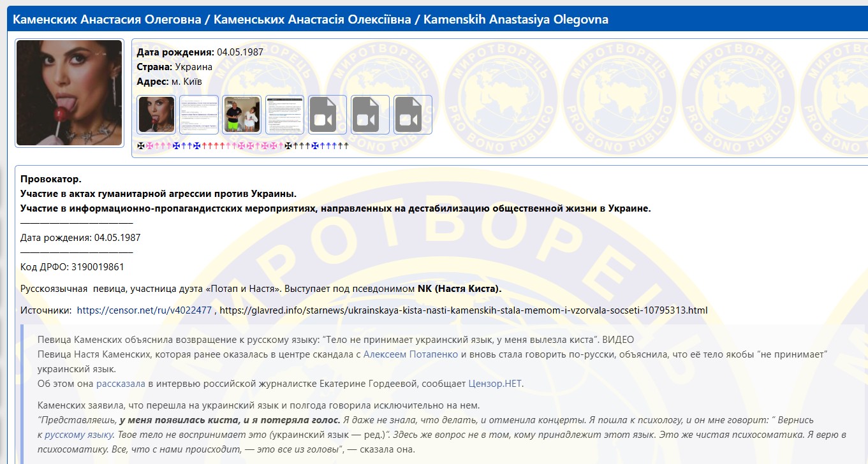The height and width of the screenshot is (464, 868).
Task: Open the fourth thumbnail with text screenshot
Action: coord(284,115)
